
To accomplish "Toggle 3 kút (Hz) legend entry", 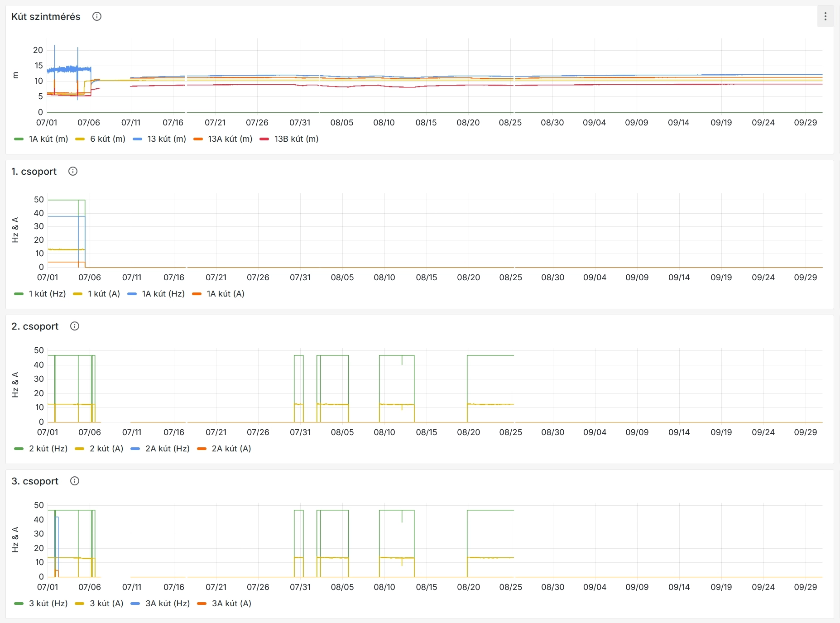I will pyautogui.click(x=48, y=604).
